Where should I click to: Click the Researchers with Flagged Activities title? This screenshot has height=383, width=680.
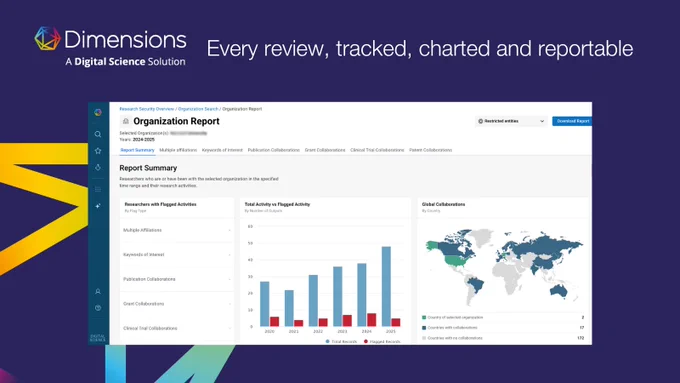point(160,204)
